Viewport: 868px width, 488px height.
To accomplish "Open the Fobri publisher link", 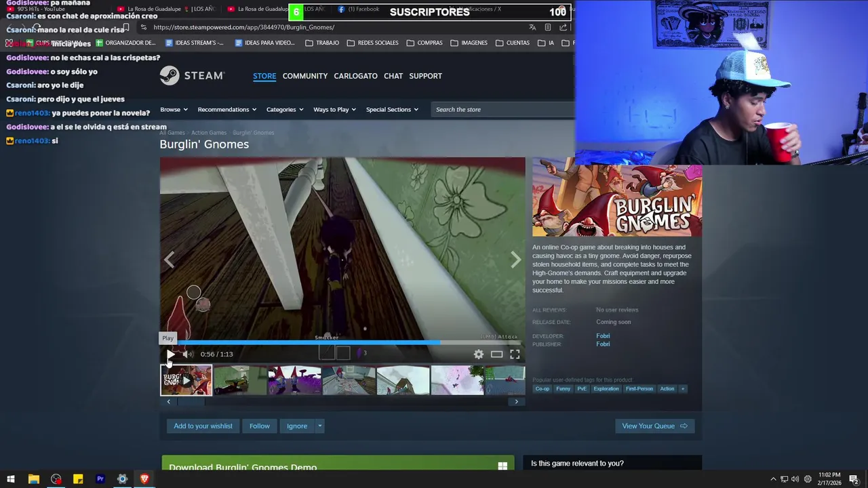I will click(x=603, y=344).
